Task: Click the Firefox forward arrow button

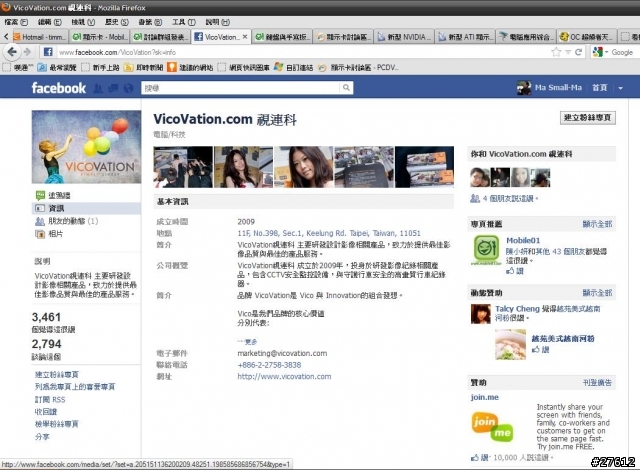Action: [27, 52]
